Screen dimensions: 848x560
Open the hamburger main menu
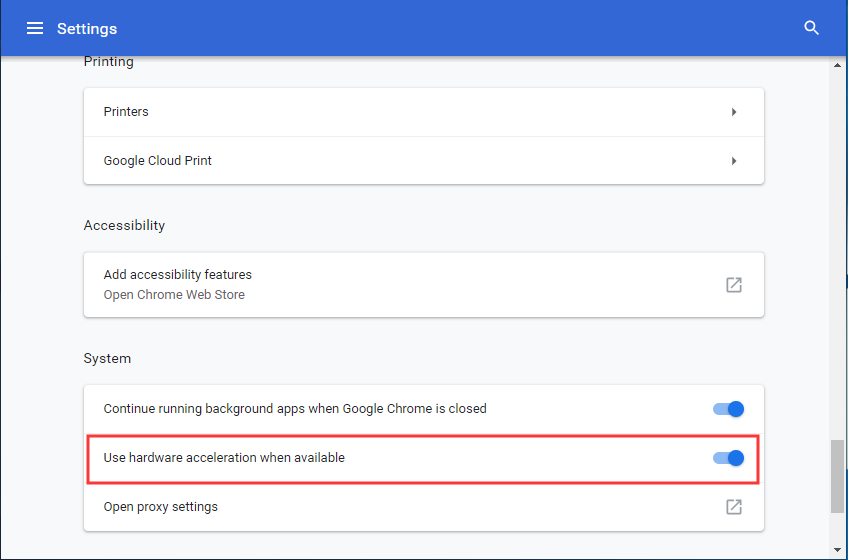click(x=35, y=28)
